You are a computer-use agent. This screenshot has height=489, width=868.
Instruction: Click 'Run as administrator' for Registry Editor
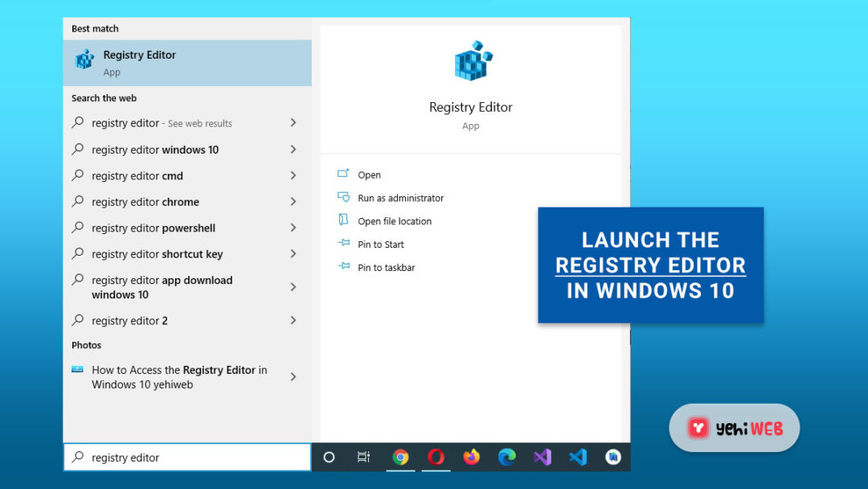pyautogui.click(x=400, y=197)
